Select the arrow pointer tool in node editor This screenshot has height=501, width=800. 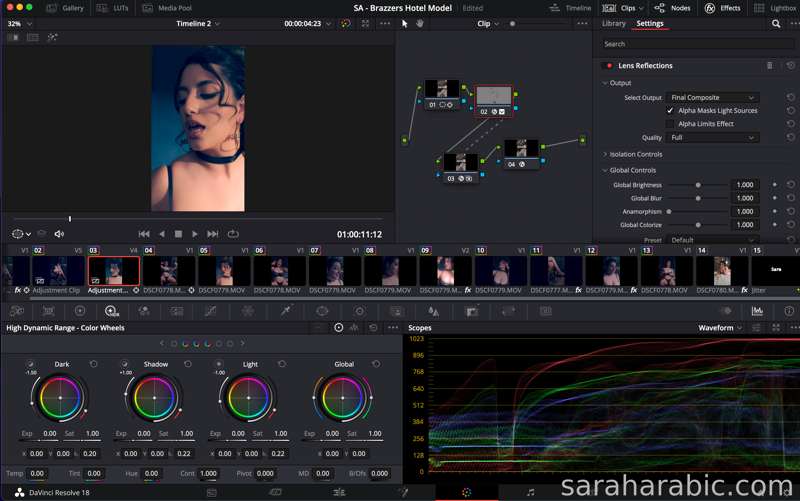coord(405,24)
